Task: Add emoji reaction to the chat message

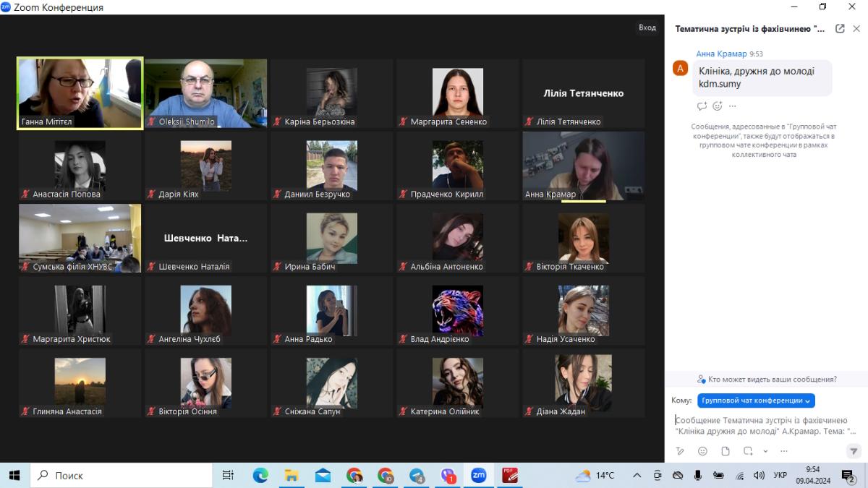Action: coord(718,106)
